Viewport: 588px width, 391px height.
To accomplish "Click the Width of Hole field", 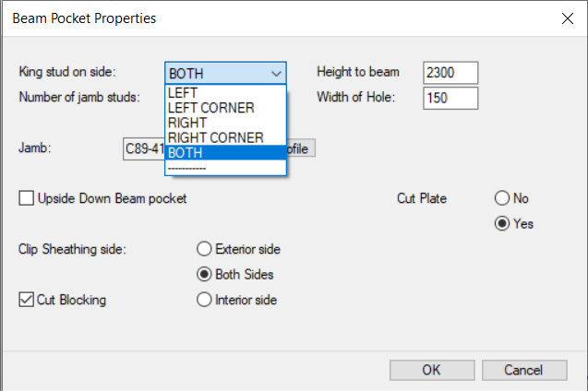I will (x=450, y=98).
